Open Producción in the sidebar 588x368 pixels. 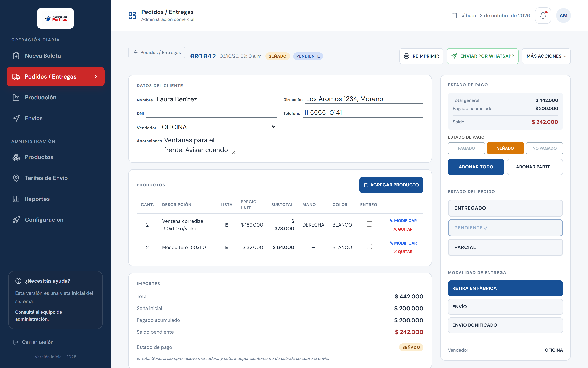pyautogui.click(x=55, y=97)
